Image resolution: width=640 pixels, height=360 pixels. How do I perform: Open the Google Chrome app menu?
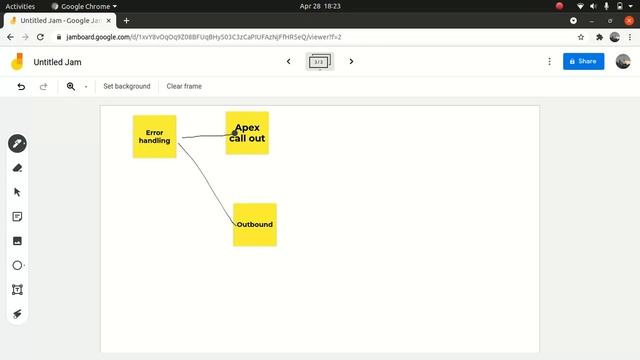tap(84, 6)
